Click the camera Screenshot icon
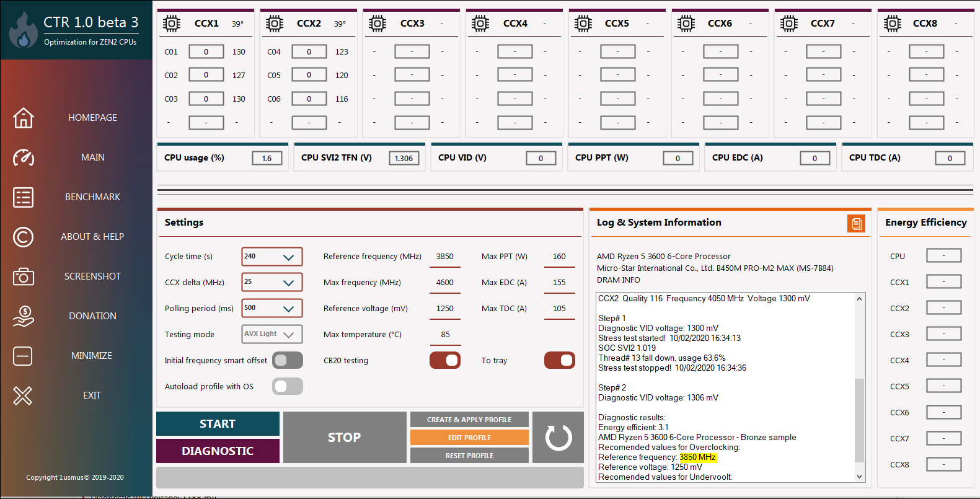Screen dimensions: 980x499 24,276
